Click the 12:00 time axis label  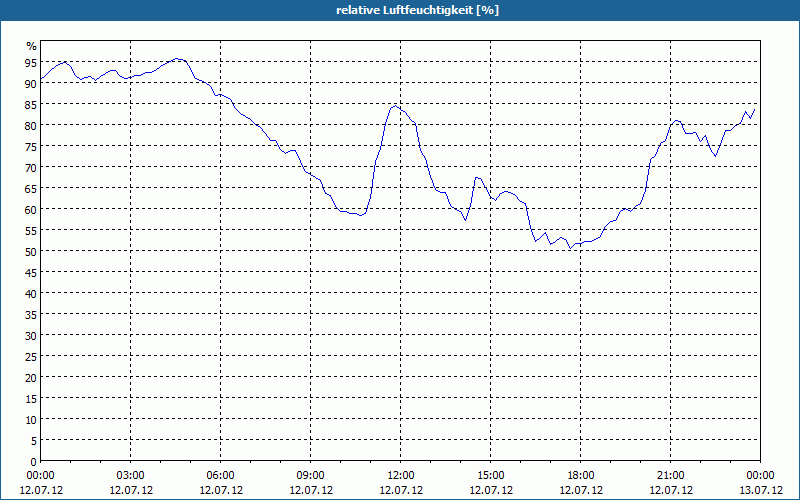pos(401,476)
